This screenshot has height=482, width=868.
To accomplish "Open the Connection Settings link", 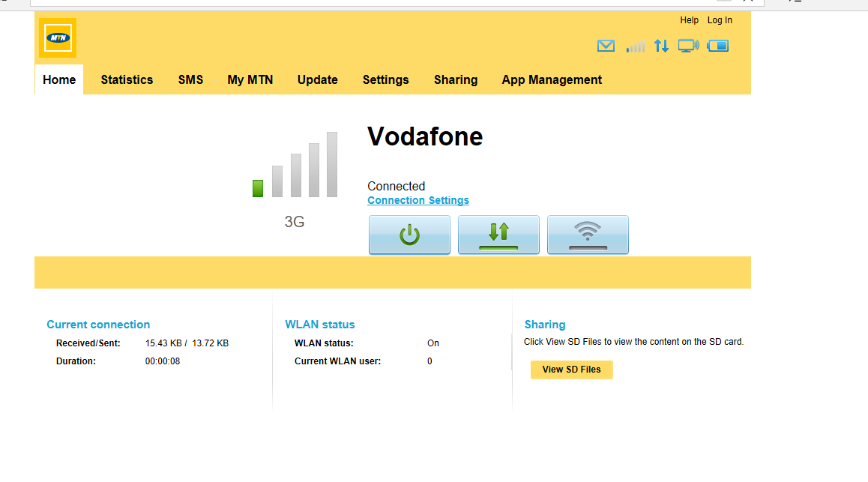I will click(x=418, y=200).
